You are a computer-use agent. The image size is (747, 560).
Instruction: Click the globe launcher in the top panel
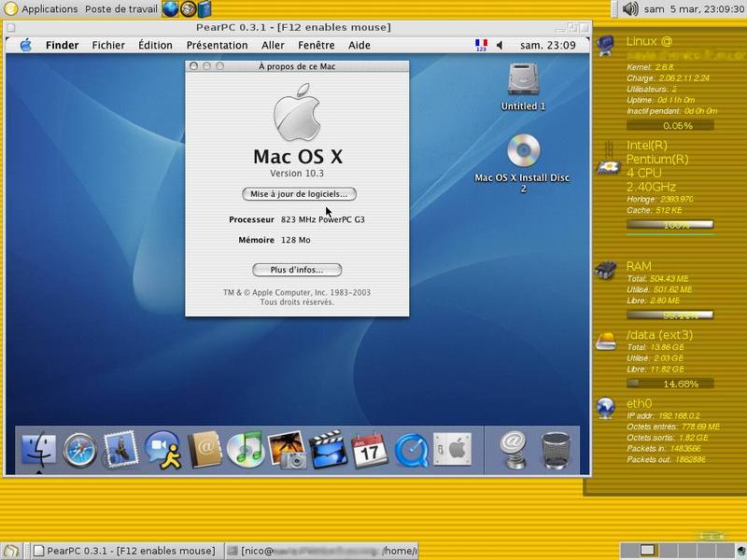coord(170,8)
